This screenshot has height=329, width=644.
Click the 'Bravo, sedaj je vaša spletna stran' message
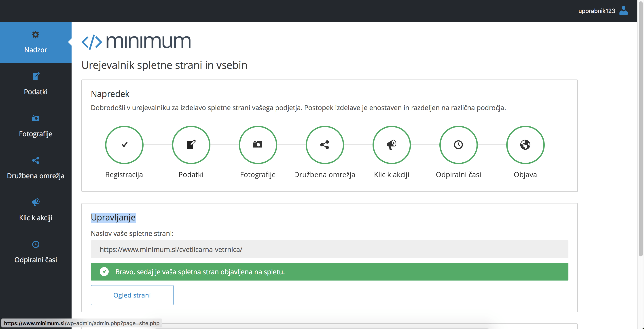pos(200,272)
